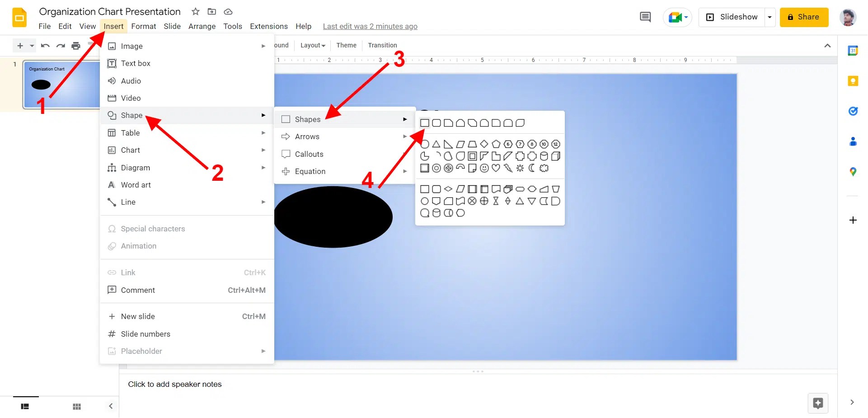
Task: Star the Organization Chart Presentation
Action: pos(195,12)
